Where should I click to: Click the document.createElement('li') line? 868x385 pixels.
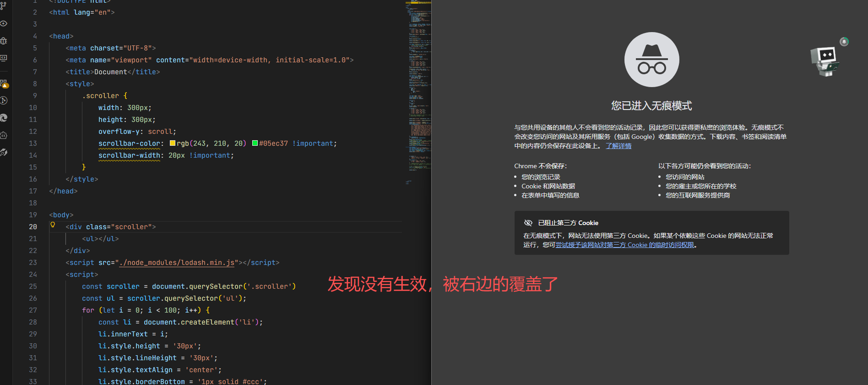click(x=181, y=322)
